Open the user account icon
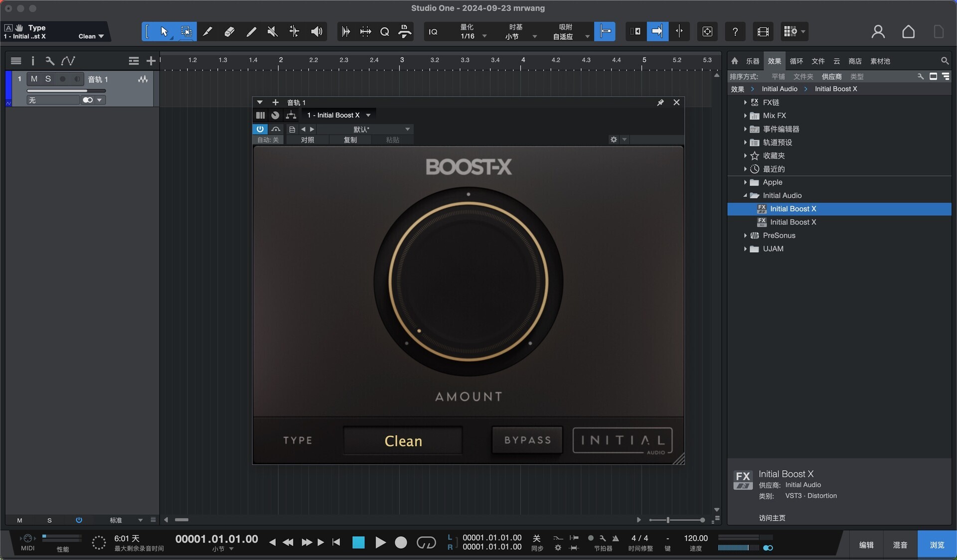The width and height of the screenshot is (957, 560). [878, 31]
